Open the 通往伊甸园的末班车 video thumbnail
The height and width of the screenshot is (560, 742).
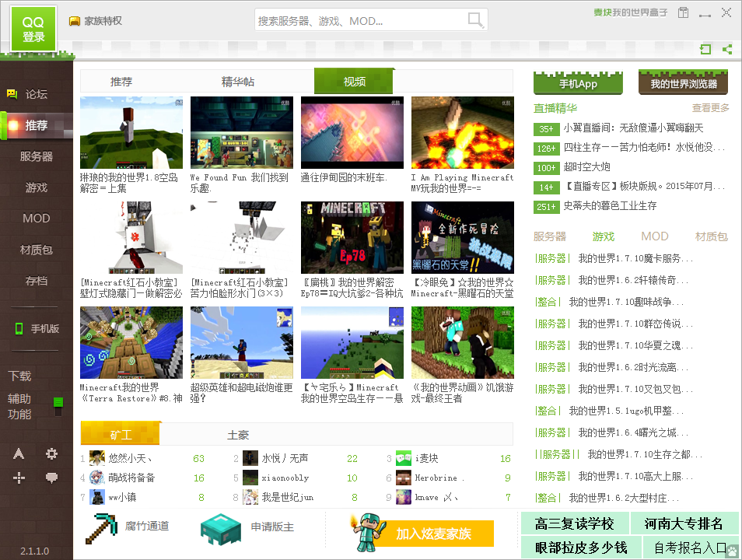pyautogui.click(x=352, y=131)
